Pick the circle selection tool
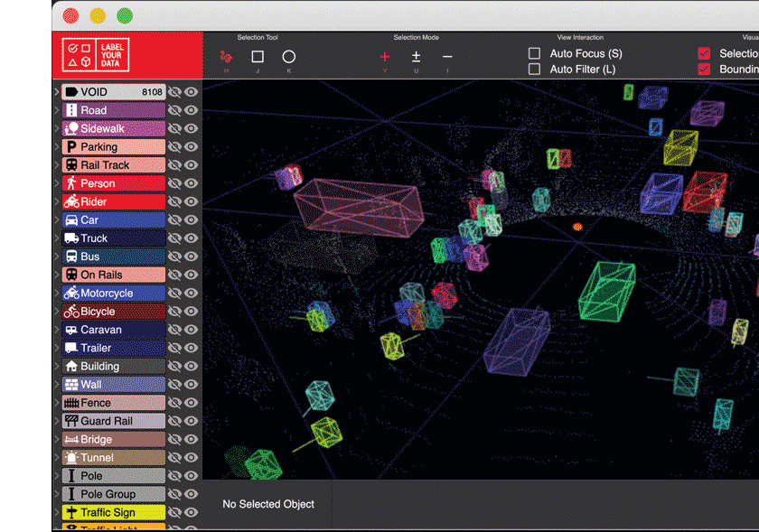Image resolution: width=759 pixels, height=532 pixels. point(289,57)
